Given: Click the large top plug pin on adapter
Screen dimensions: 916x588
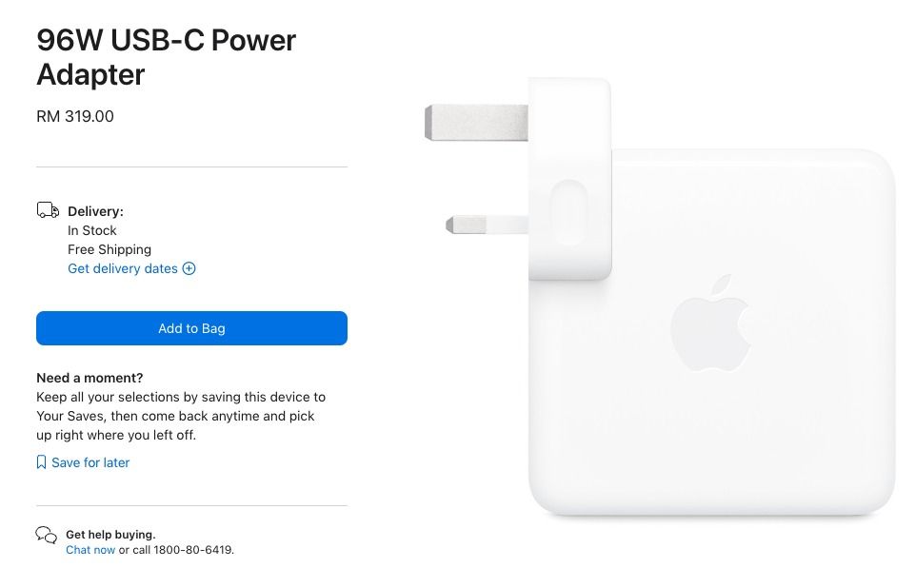Looking at the screenshot, I should click(x=476, y=123).
